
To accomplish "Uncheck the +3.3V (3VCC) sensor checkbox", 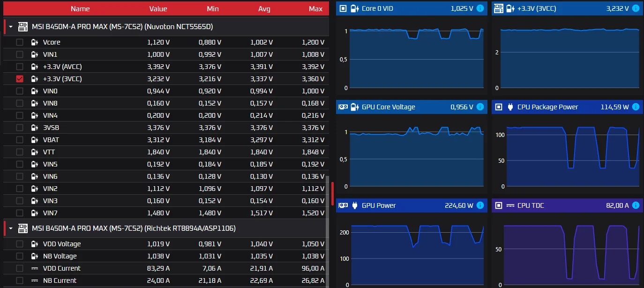I will 20,79.
